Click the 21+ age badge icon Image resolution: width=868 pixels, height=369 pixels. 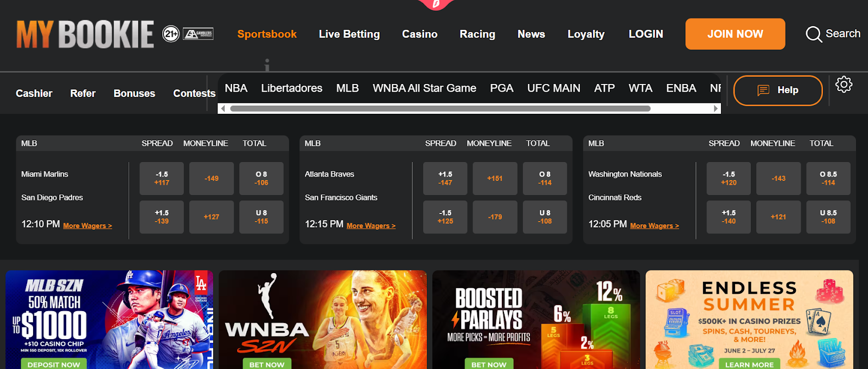[171, 34]
